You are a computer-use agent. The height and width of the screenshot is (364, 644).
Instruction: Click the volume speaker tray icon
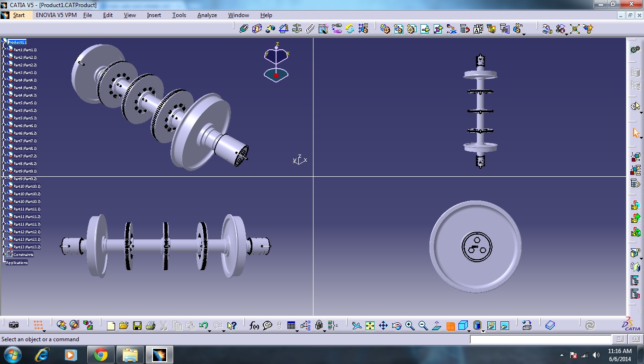pyautogui.click(x=596, y=355)
